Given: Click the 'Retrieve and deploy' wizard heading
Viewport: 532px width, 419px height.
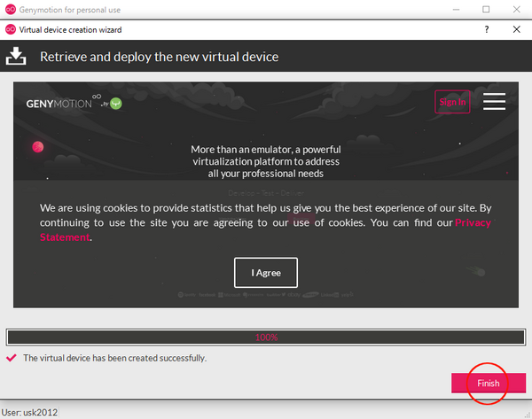Looking at the screenshot, I should click(x=160, y=57).
